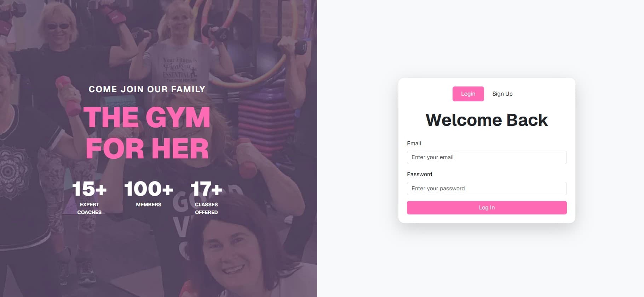Screen dimensions: 644x297
Task: Click the Welcome Back heading
Action: tap(487, 120)
